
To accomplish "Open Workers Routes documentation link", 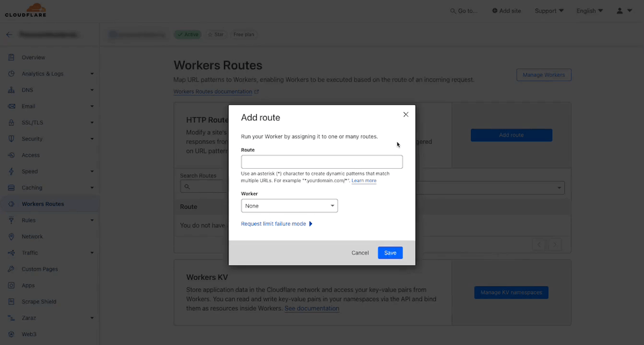I will coord(216,92).
